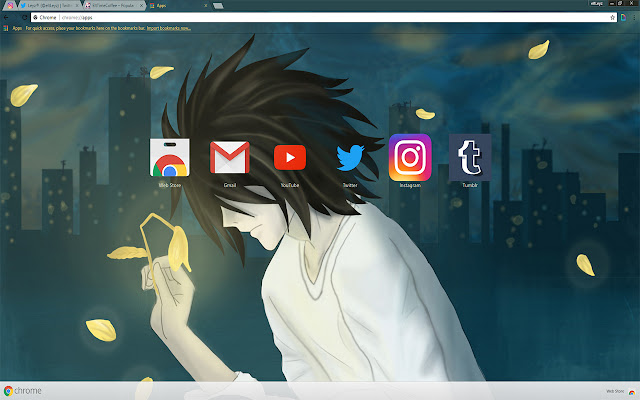The image size is (640, 400).
Task: Click the Chrome site info icon in the address bar
Action: 36,18
